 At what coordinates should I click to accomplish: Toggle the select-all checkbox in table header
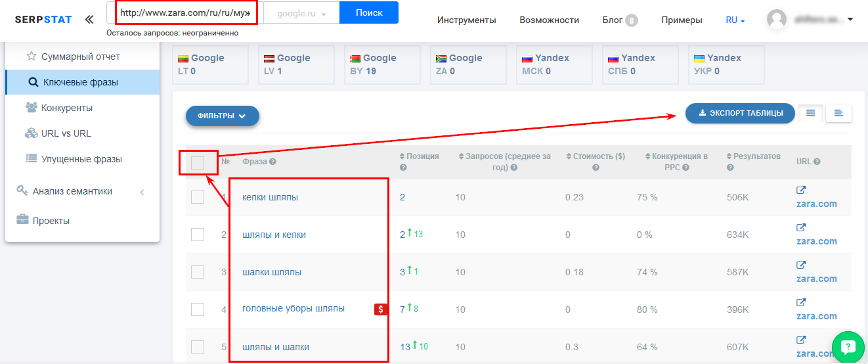[x=198, y=162]
